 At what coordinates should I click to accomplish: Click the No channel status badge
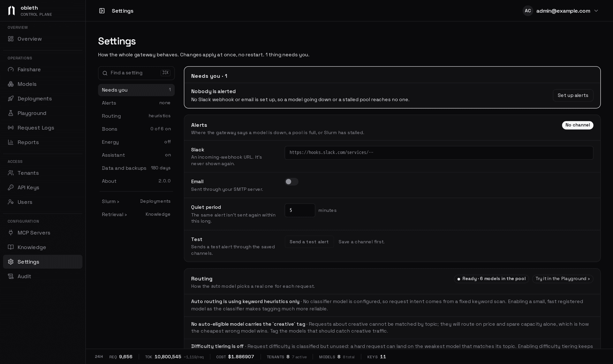(x=578, y=125)
